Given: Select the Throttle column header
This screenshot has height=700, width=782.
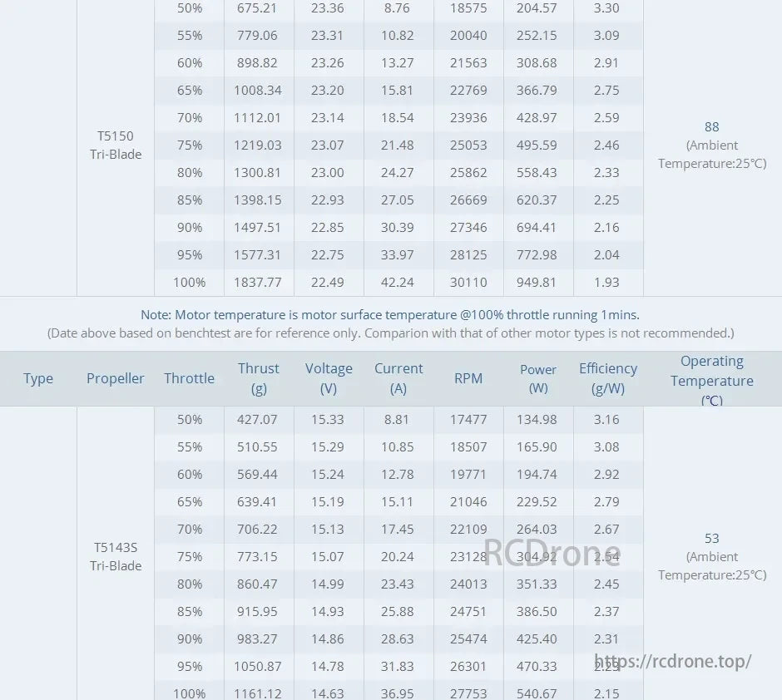Looking at the screenshot, I should tap(189, 378).
